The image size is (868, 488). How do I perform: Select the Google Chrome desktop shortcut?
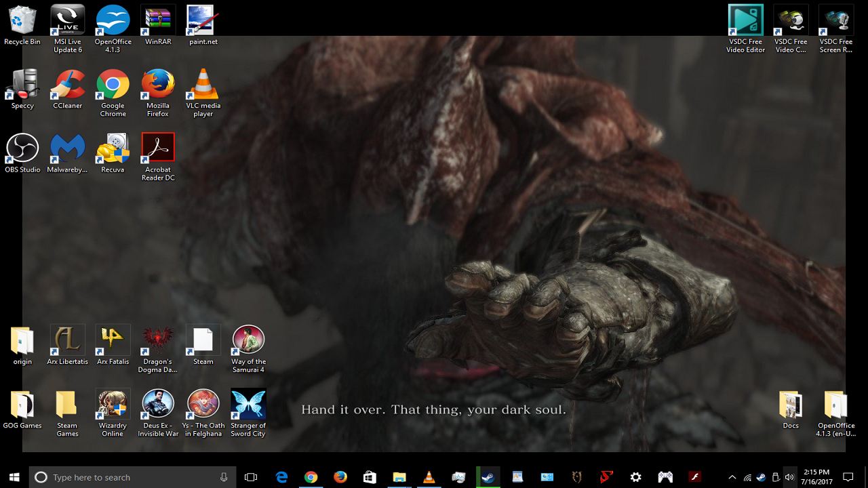[113, 93]
